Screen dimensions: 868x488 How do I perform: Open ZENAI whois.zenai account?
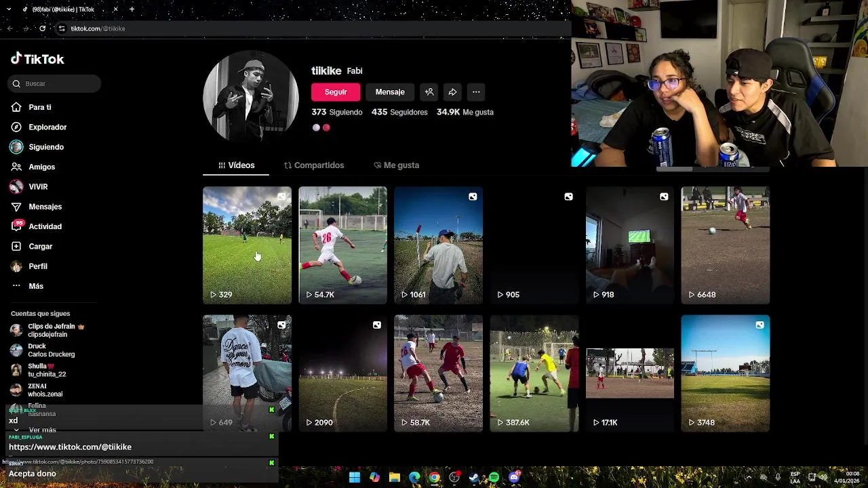[x=37, y=390]
